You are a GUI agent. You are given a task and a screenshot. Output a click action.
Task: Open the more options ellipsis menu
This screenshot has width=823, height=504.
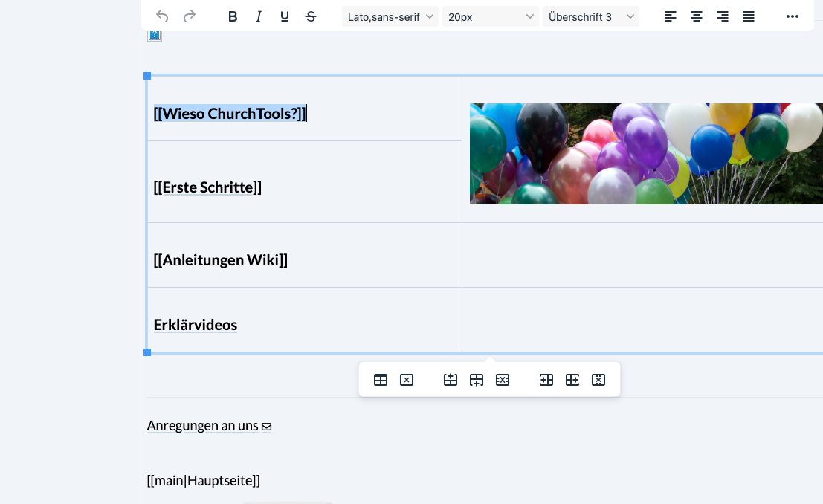pyautogui.click(x=793, y=16)
